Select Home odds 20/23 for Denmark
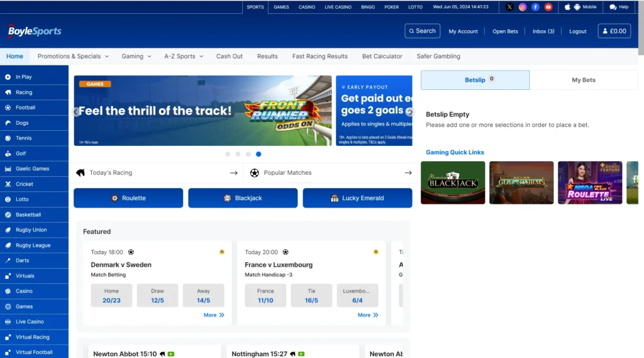This screenshot has width=644, height=358. 111,296
